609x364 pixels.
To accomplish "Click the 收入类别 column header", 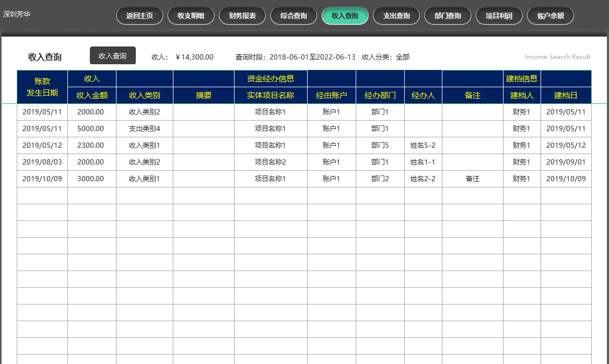I will [145, 95].
